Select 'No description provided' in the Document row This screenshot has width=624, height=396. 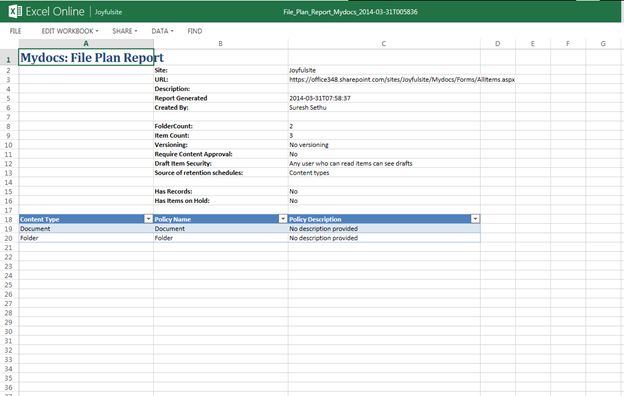click(384, 229)
